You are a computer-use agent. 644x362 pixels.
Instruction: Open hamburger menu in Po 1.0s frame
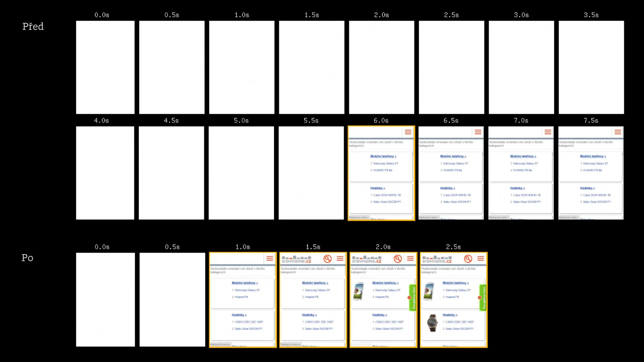pos(270,259)
